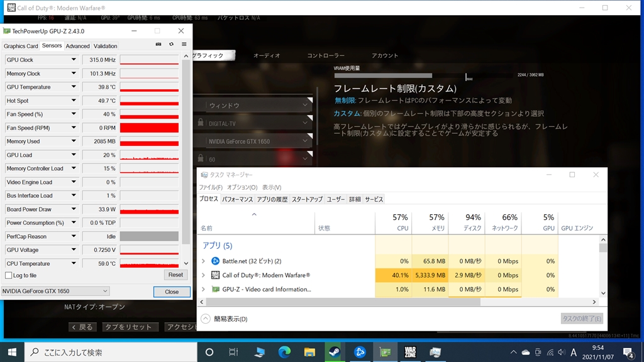This screenshot has height=362, width=644.
Task: Open the GPU-Z hamburger menu icon
Action: tap(184, 45)
